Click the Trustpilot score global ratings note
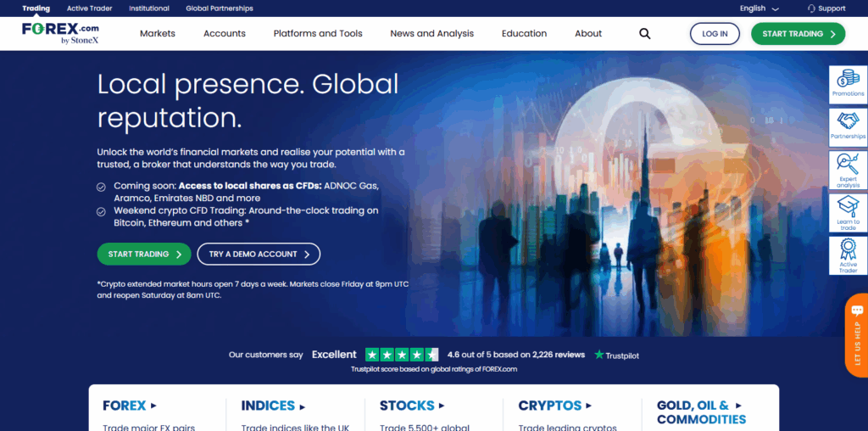The image size is (868, 431). pos(434,369)
